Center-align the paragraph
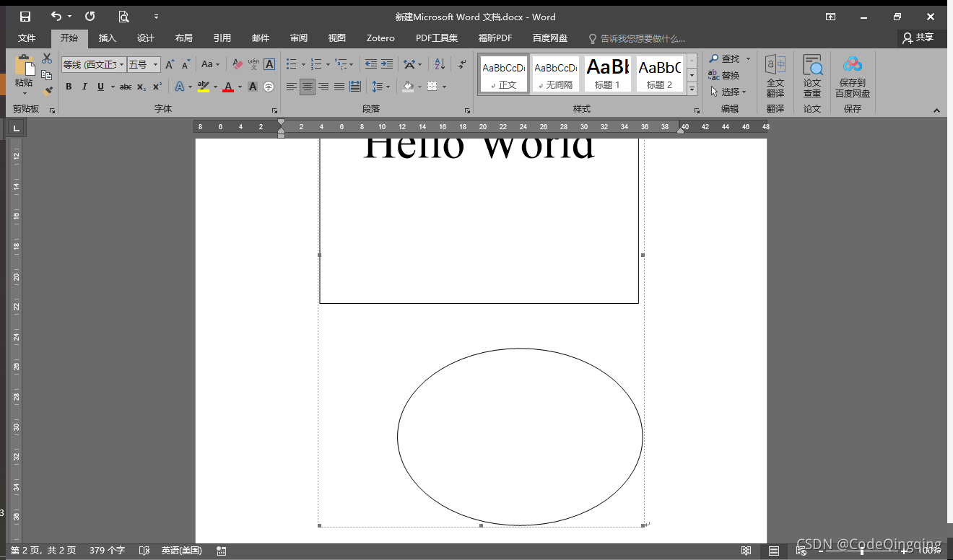Screen dimensions: 953x560 pos(308,87)
